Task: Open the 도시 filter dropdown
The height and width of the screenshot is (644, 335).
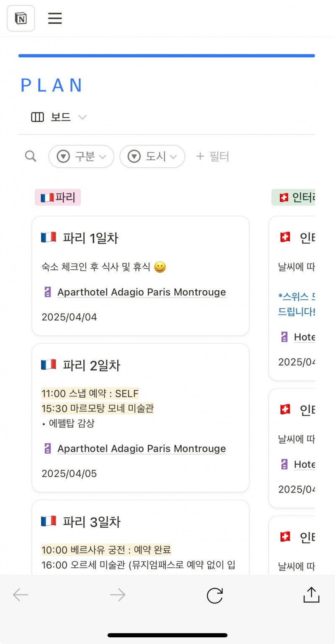Action: [152, 156]
